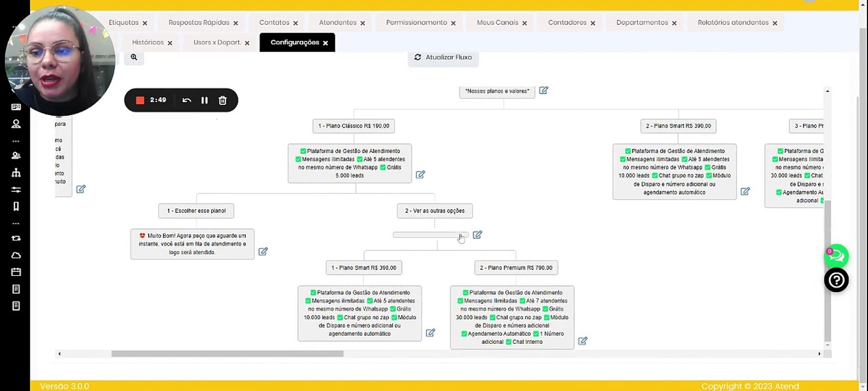Open the green chat bubble widget
This screenshot has width=868, height=391.
837,256
